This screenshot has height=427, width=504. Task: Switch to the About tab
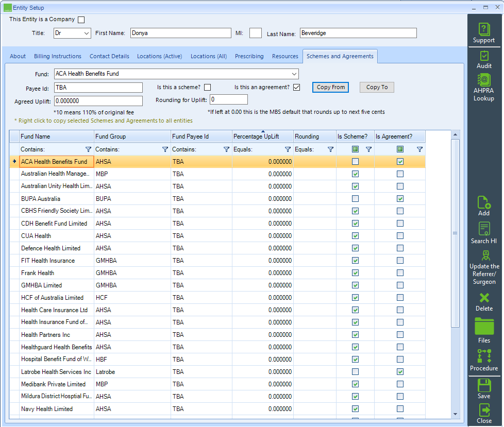(x=18, y=56)
